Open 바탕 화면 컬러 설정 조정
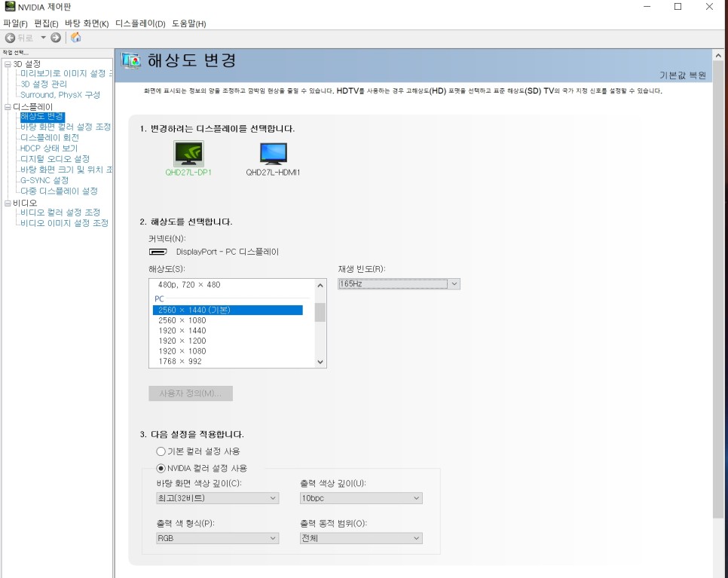The width and height of the screenshot is (728, 578). [66, 127]
